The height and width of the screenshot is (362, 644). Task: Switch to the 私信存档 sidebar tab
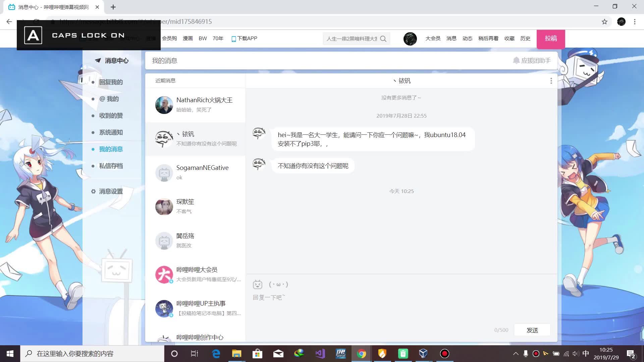coord(111,166)
